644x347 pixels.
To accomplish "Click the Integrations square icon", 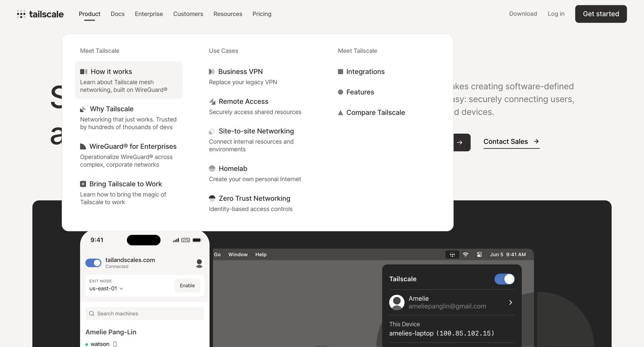I will [x=340, y=72].
